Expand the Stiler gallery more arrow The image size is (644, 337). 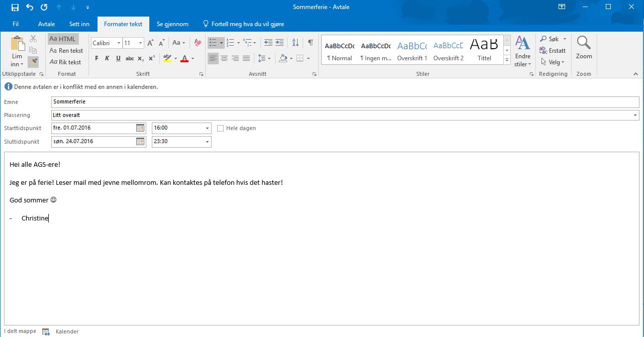(507, 60)
